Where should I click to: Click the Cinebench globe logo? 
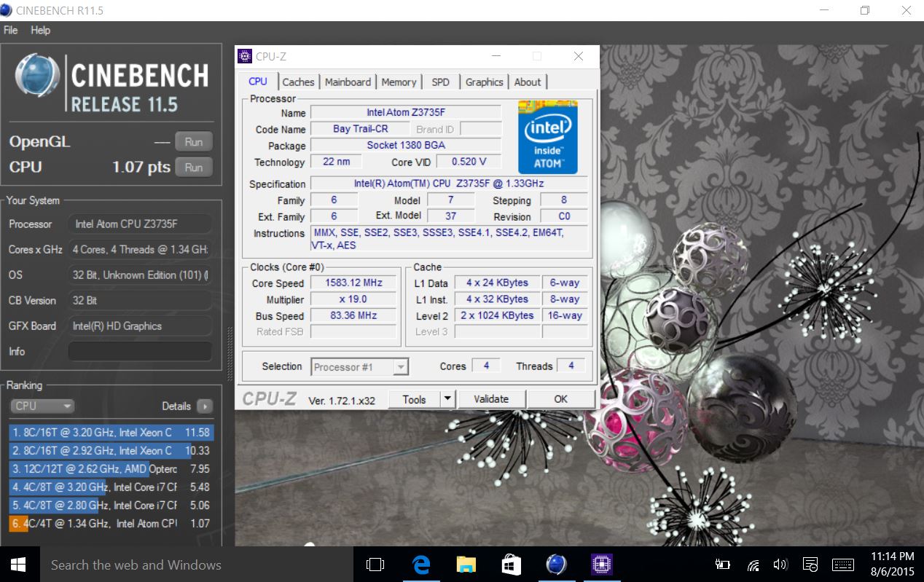coord(37,76)
